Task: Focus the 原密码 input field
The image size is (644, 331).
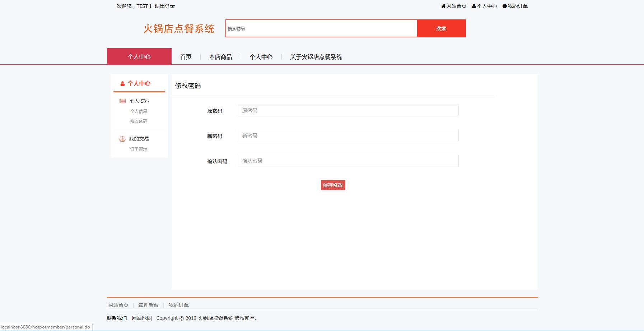Action: click(348, 110)
